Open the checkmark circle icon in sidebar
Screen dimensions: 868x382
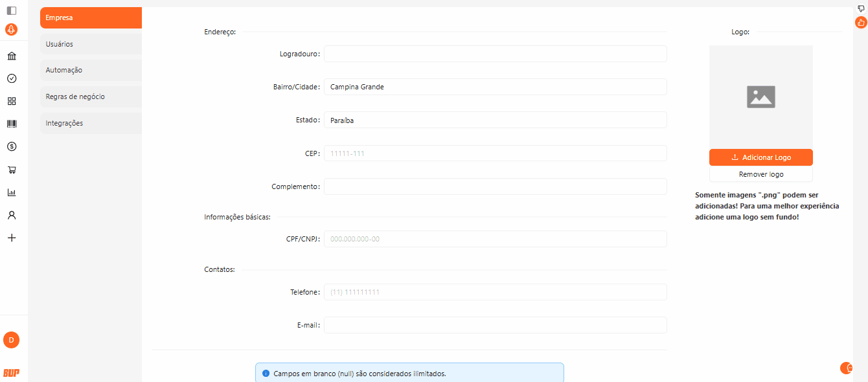pyautogui.click(x=11, y=78)
